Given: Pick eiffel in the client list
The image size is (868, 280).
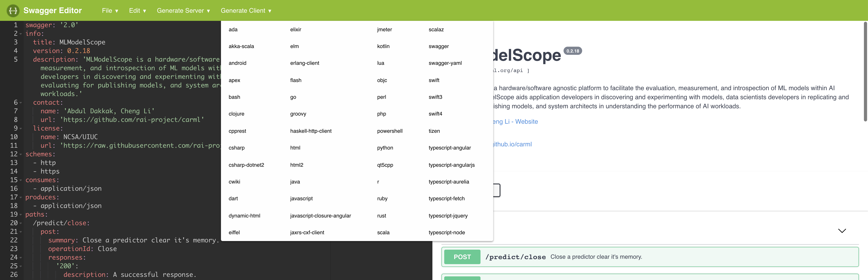Looking at the screenshot, I should pyautogui.click(x=234, y=233).
